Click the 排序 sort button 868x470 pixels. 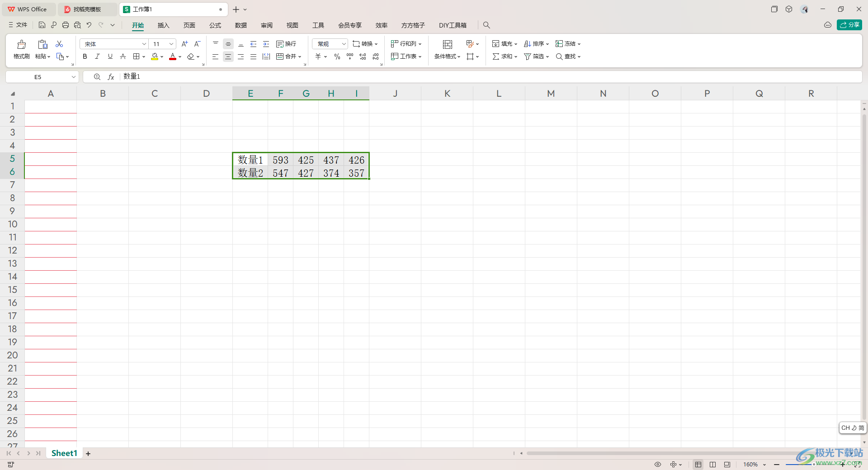pyautogui.click(x=536, y=44)
